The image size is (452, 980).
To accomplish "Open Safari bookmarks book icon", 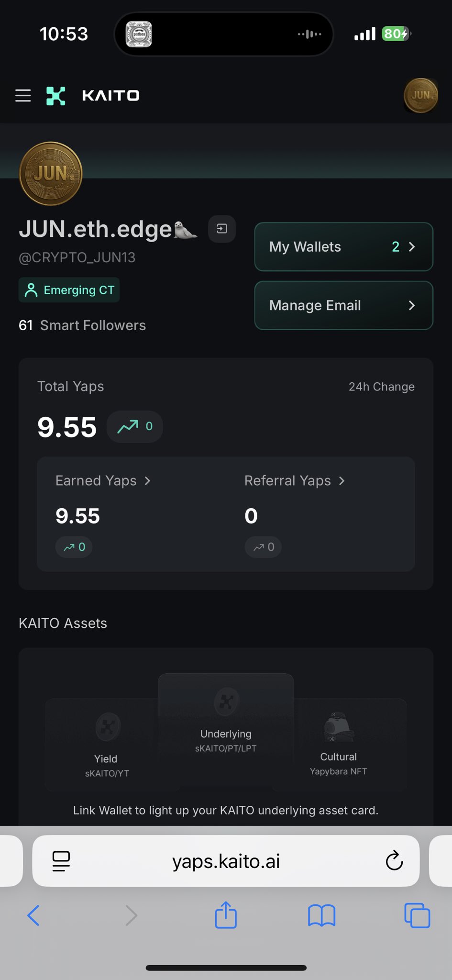I will [x=321, y=915].
